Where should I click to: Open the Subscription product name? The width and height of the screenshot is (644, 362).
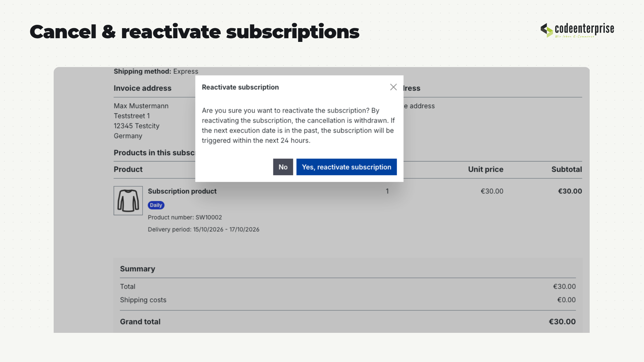coord(182,191)
